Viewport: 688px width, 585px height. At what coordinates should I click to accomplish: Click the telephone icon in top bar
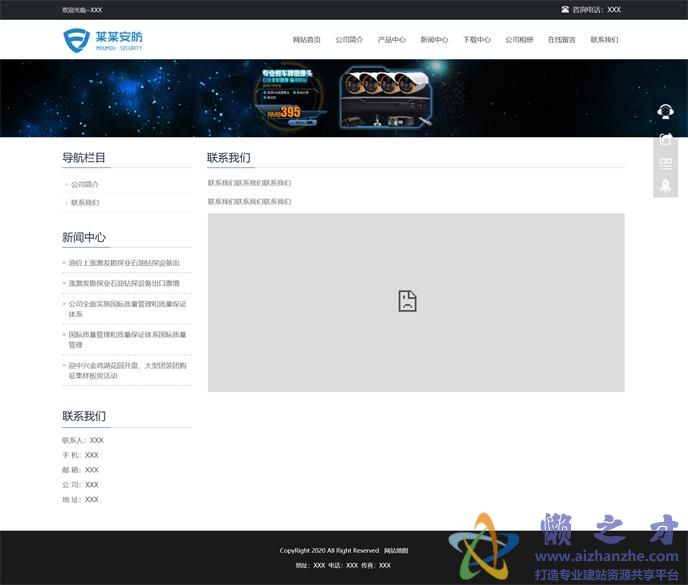pos(565,9)
